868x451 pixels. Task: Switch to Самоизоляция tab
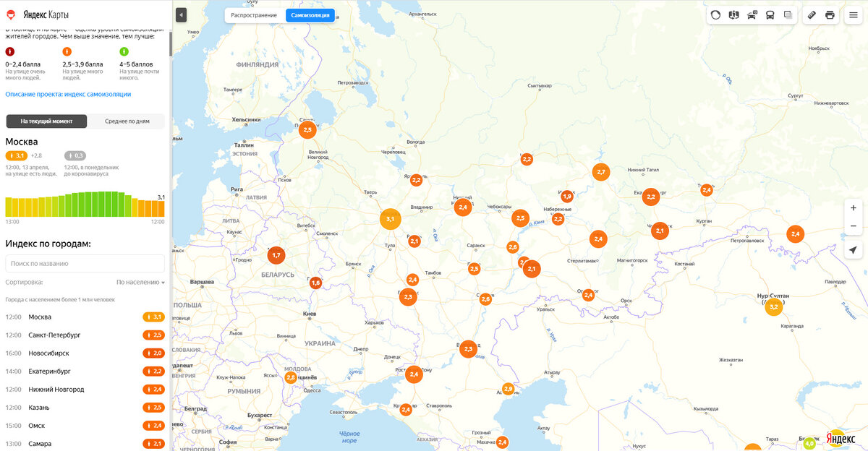point(310,14)
